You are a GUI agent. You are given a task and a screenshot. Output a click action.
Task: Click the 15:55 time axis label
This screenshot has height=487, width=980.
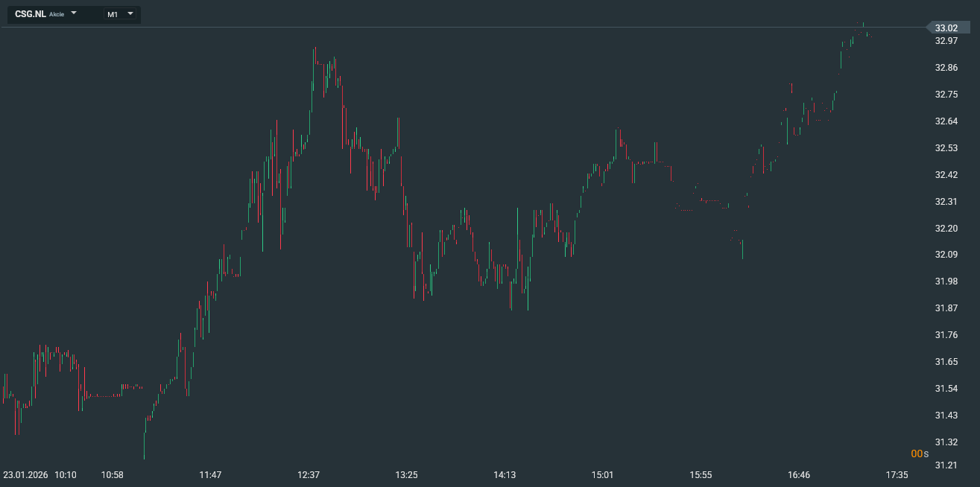pos(701,475)
